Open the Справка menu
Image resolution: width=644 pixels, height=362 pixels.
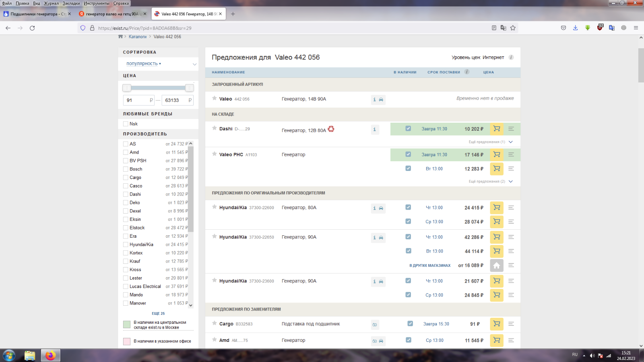tap(121, 3)
